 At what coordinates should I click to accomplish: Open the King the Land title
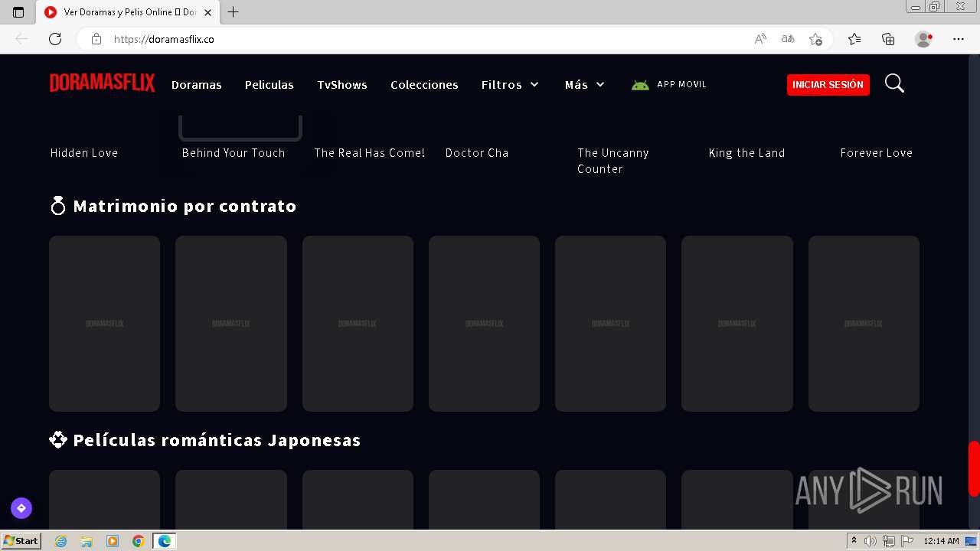(x=747, y=153)
